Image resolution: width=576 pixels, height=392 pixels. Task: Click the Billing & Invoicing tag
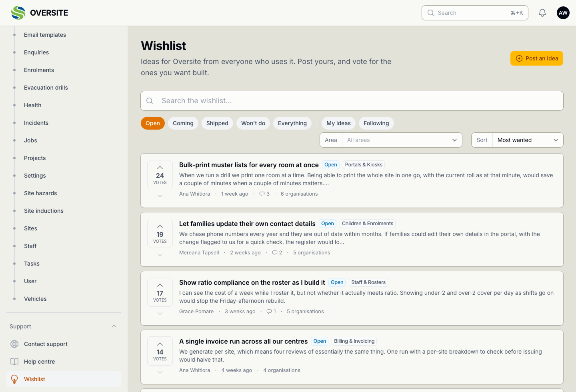point(354,341)
